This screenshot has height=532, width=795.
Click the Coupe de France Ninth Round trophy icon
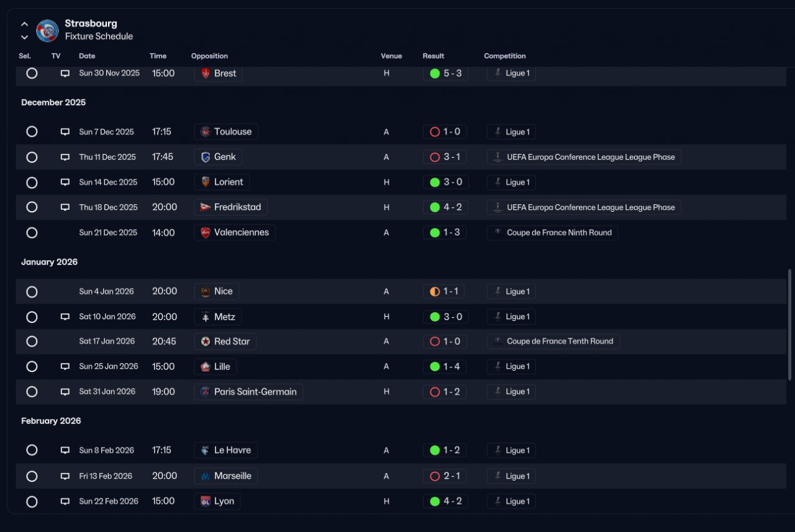pyautogui.click(x=497, y=233)
